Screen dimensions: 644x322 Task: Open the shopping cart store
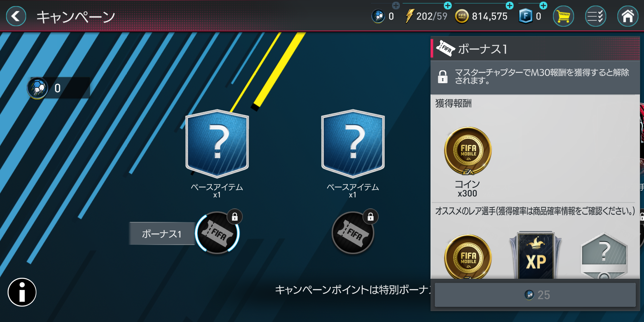563,16
